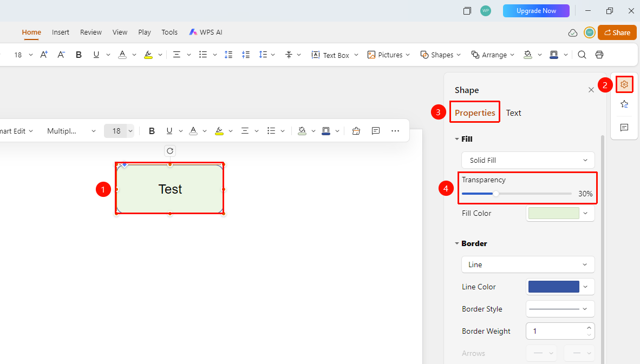Open the Solid Fill type dropdown
640x364 pixels.
point(528,160)
